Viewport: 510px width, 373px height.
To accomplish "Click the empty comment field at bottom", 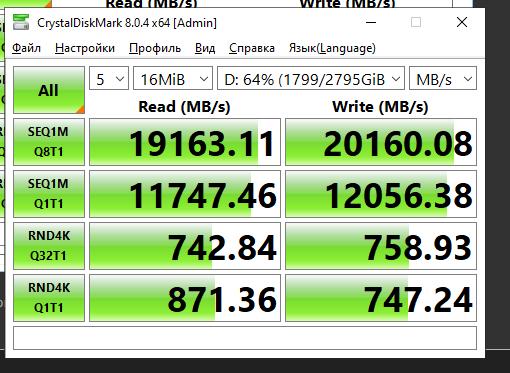I will (245, 338).
